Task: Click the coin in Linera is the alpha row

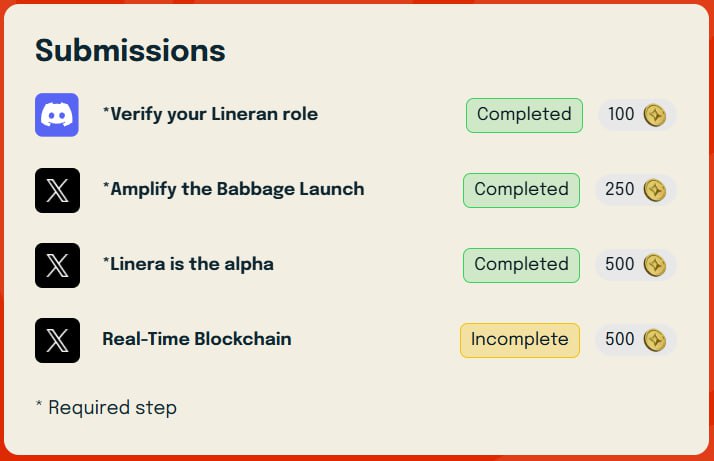Action: tap(655, 265)
